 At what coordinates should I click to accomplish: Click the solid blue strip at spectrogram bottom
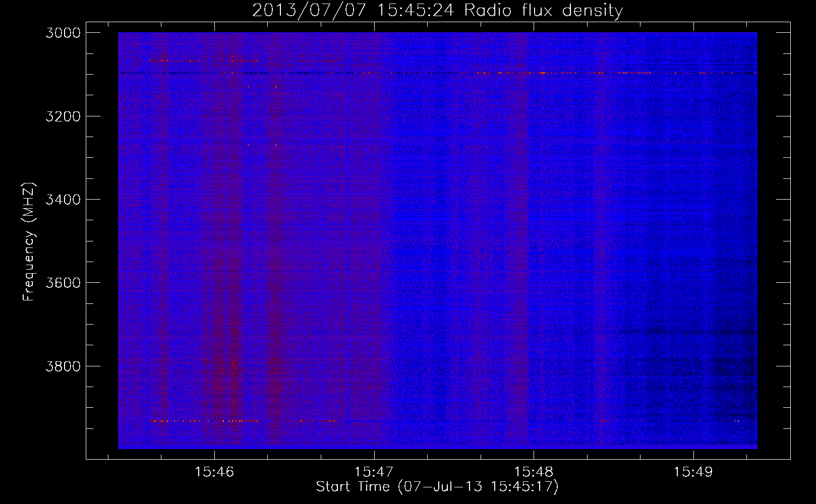(437, 447)
